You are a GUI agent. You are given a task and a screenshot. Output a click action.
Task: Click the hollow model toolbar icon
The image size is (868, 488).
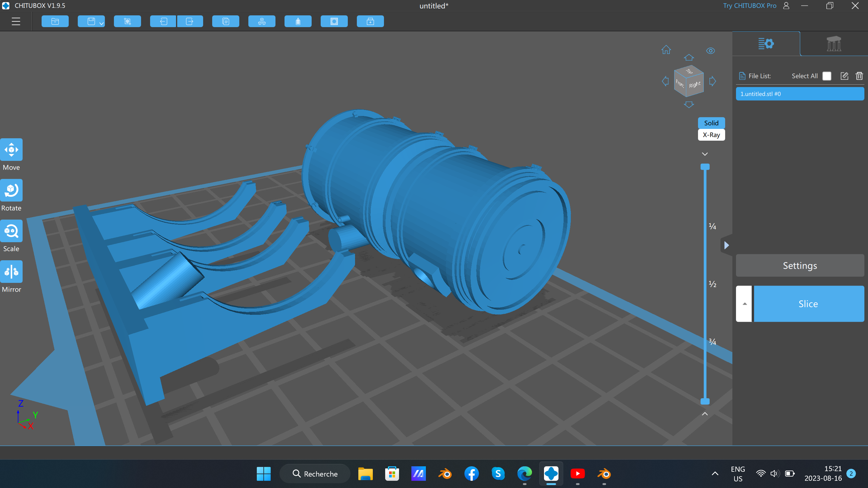[298, 22]
